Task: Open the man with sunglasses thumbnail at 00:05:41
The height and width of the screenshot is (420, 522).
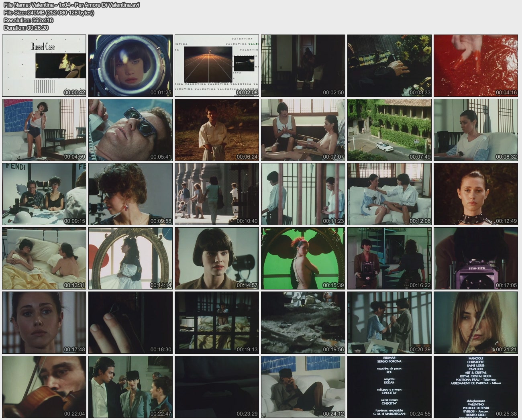Action: pos(130,130)
